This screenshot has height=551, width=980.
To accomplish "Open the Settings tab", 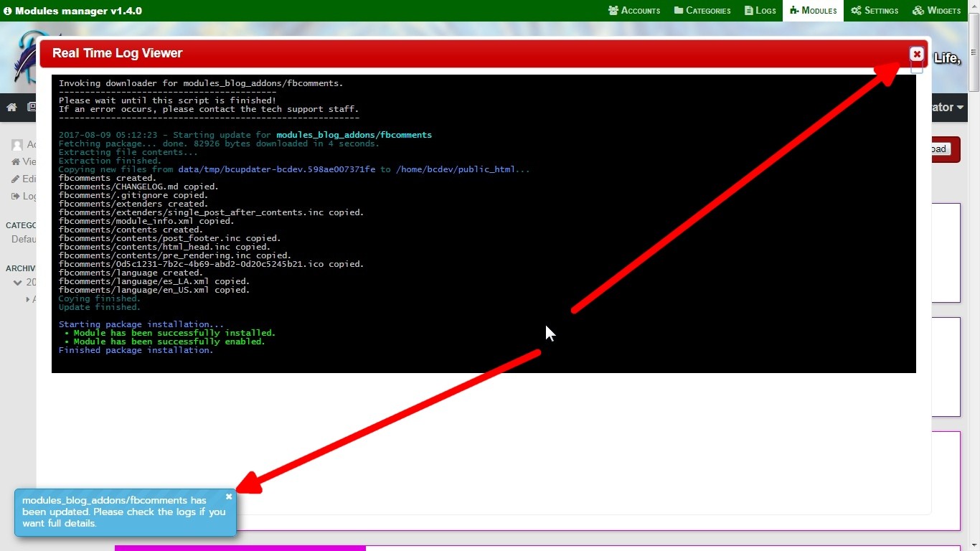I will point(875,11).
